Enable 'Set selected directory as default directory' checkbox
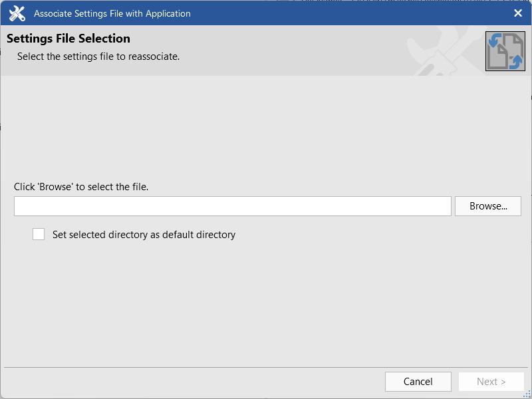 click(x=39, y=234)
